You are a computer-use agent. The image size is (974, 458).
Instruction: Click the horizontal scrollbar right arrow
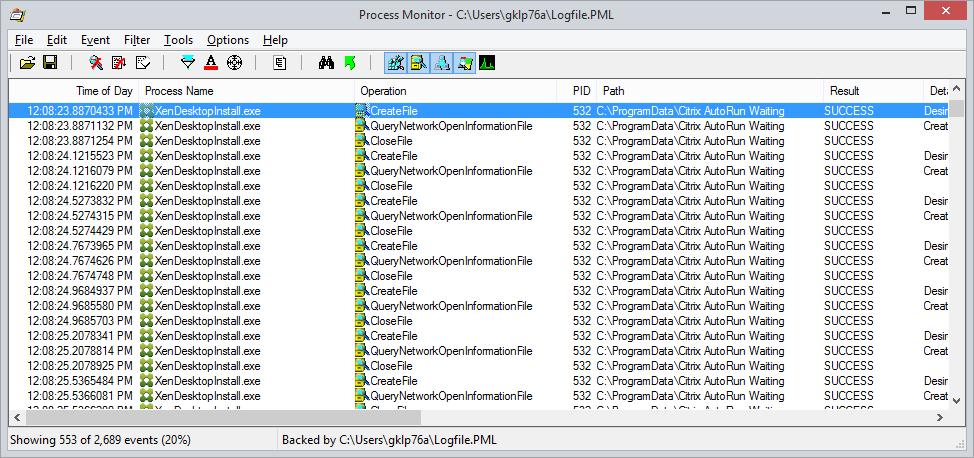tap(940, 418)
